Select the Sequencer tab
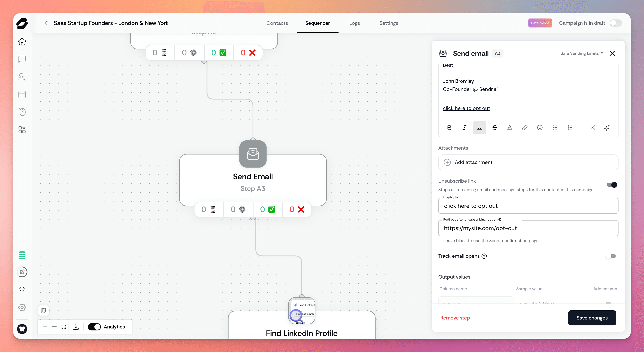644x352 pixels. (318, 23)
